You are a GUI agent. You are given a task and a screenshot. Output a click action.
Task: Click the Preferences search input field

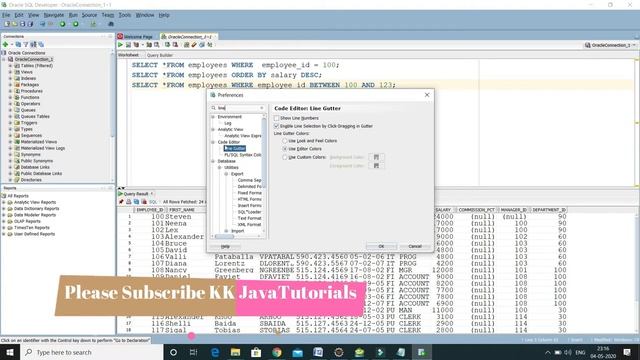(238, 108)
